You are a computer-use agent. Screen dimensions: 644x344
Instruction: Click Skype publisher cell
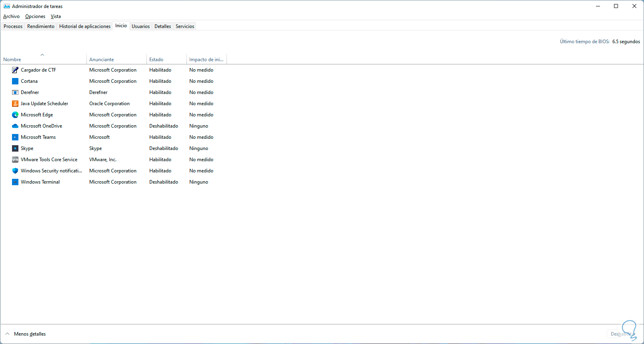[x=96, y=148]
